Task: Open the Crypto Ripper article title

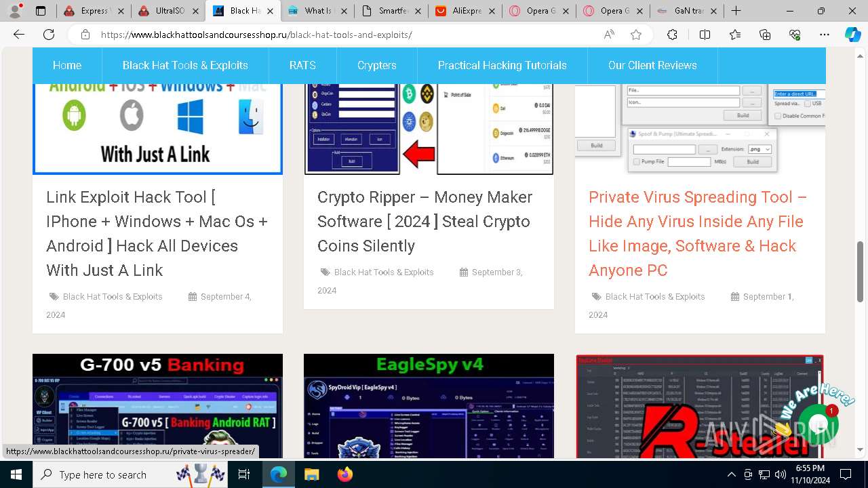Action: tap(425, 222)
